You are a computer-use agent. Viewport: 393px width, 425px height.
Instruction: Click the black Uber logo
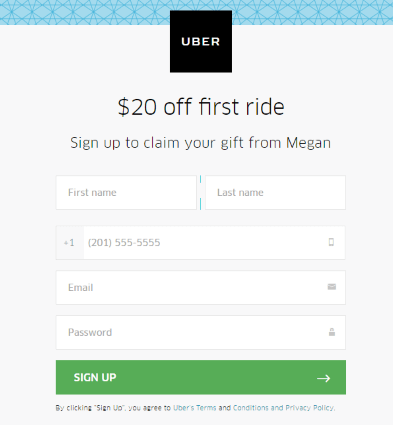[x=201, y=41]
